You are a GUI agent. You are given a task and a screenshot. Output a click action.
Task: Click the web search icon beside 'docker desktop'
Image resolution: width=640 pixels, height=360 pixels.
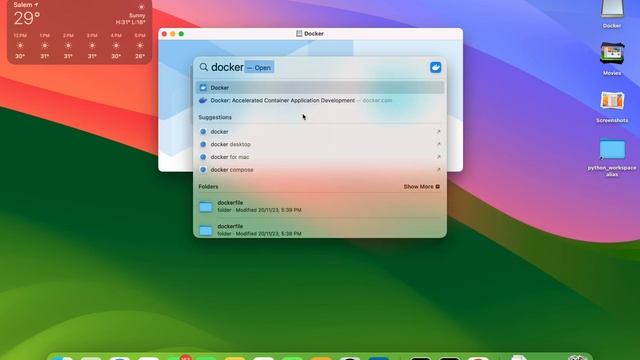pyautogui.click(x=203, y=144)
